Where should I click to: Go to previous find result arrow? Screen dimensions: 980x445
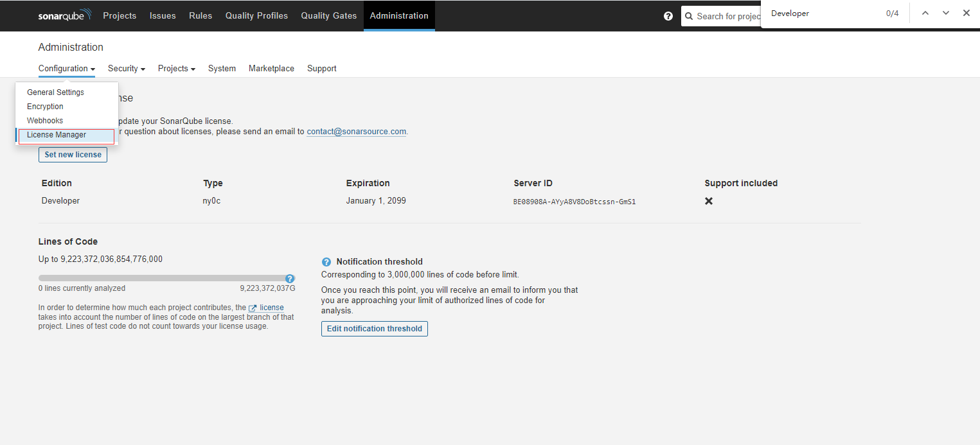pyautogui.click(x=925, y=13)
